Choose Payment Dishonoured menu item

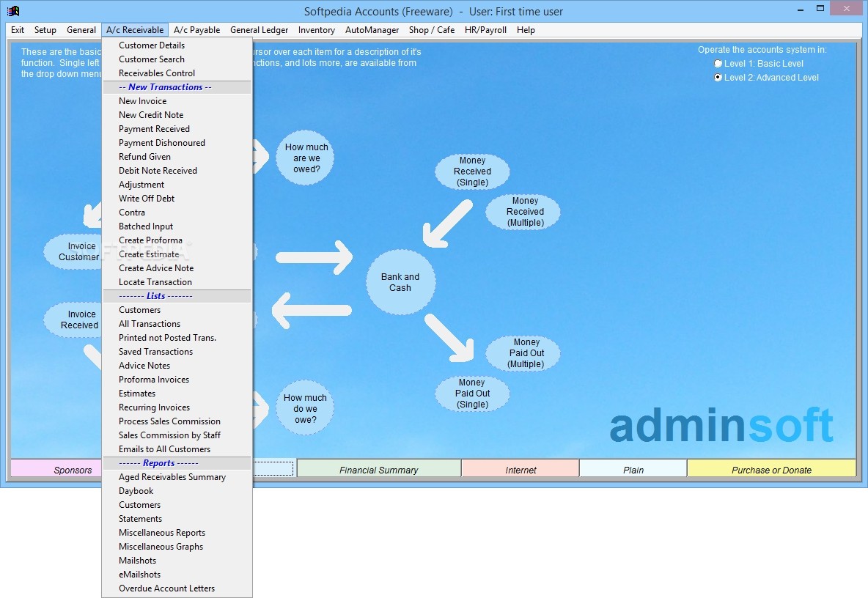point(177,143)
